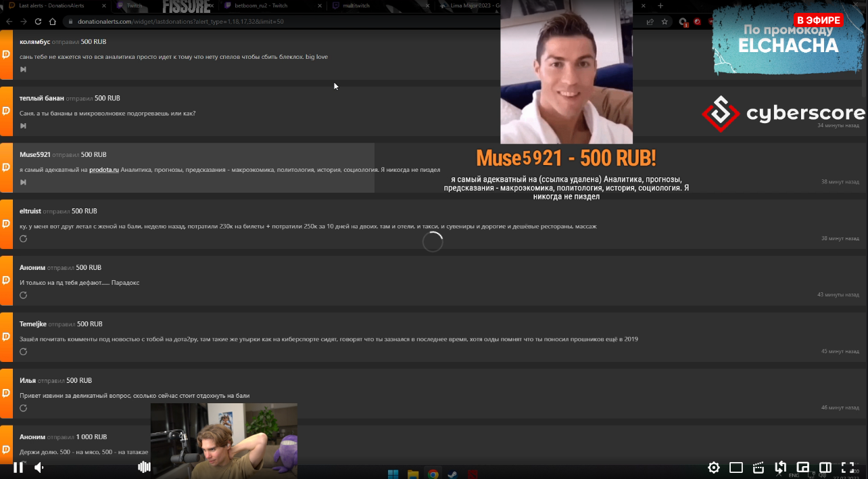This screenshot has width=868, height=479.
Task: Open the player settings gear
Action: (x=714, y=467)
